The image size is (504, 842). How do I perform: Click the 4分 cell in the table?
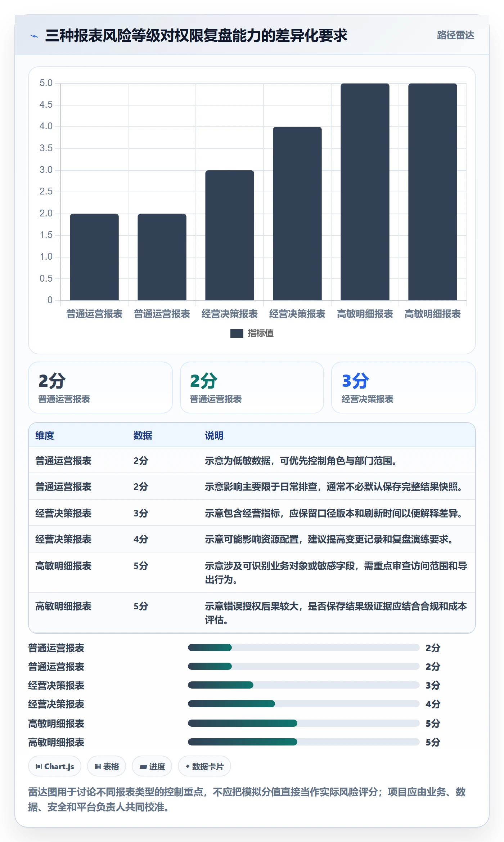click(141, 539)
